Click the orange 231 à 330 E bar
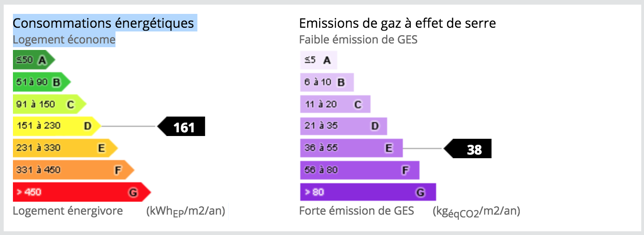644x235 pixels. [x=65, y=148]
